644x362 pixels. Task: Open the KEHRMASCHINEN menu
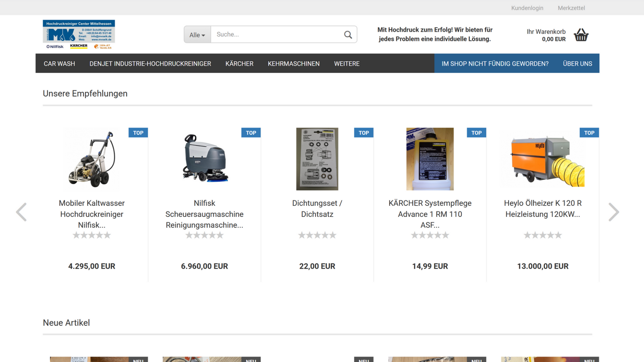293,64
